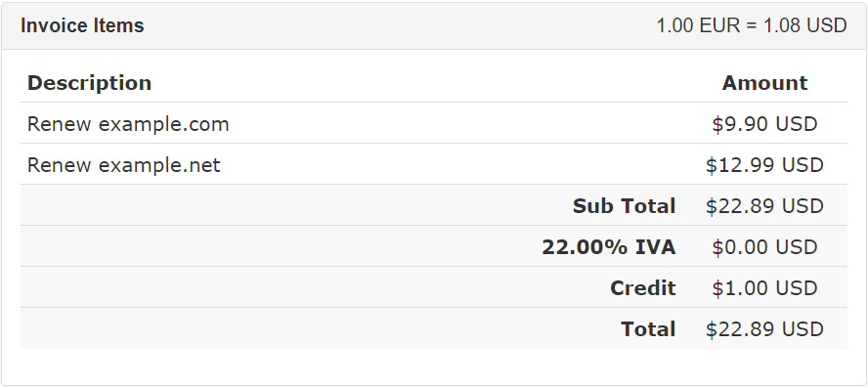Click the 1.00 EUR value in header
Image resolution: width=868 pixels, height=388 pixels.
tap(698, 25)
